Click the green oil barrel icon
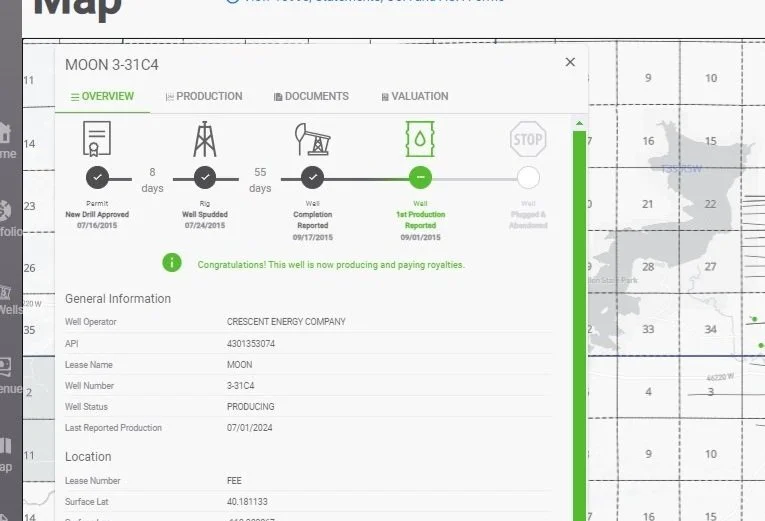 pyautogui.click(x=420, y=139)
